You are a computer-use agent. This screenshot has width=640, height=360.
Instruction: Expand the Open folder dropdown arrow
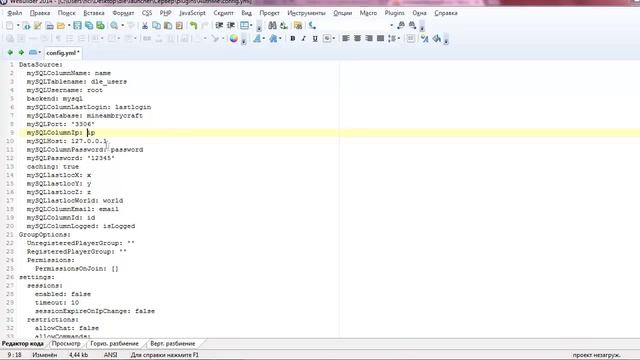[69, 26]
